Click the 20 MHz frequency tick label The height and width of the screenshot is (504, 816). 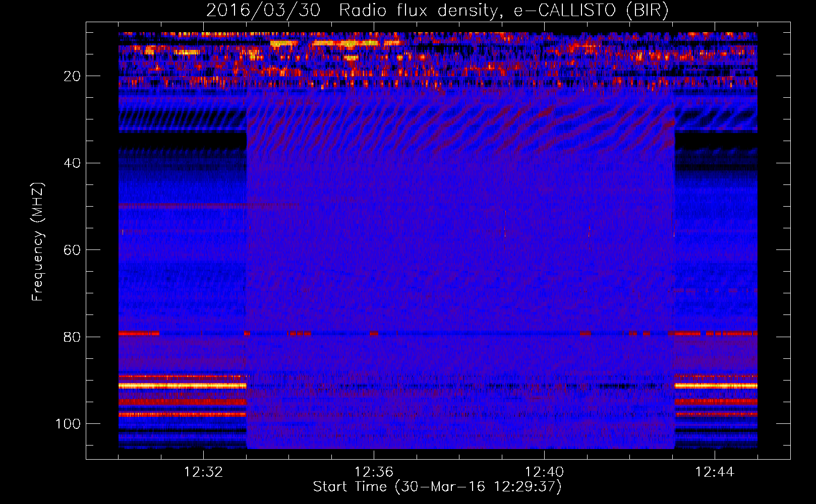click(x=73, y=77)
